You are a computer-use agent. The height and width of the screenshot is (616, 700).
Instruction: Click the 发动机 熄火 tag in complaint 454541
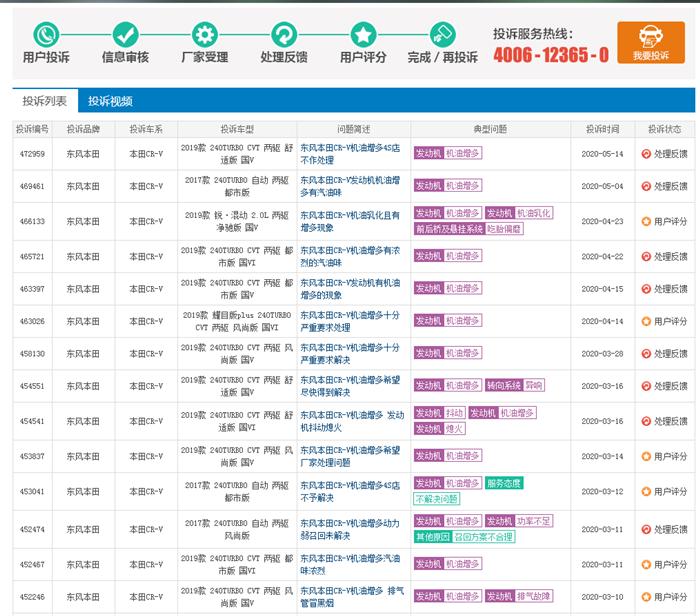[x=440, y=429]
